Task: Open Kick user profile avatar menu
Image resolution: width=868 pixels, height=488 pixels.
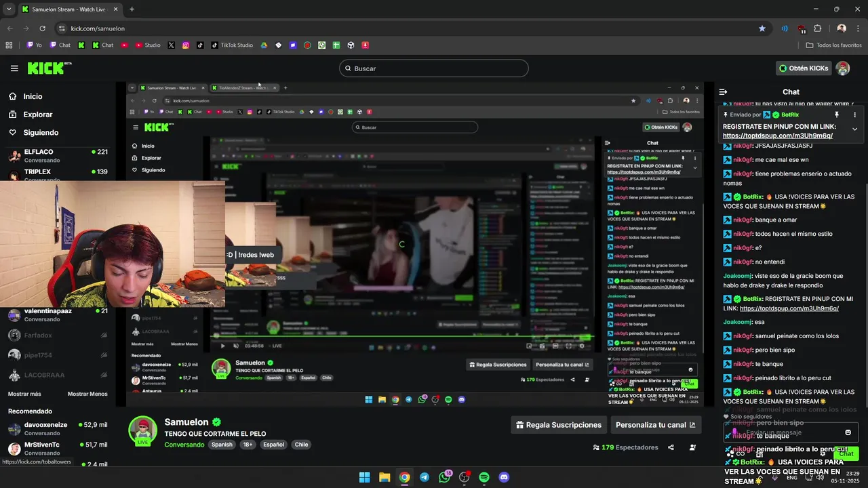Action: pyautogui.click(x=843, y=68)
